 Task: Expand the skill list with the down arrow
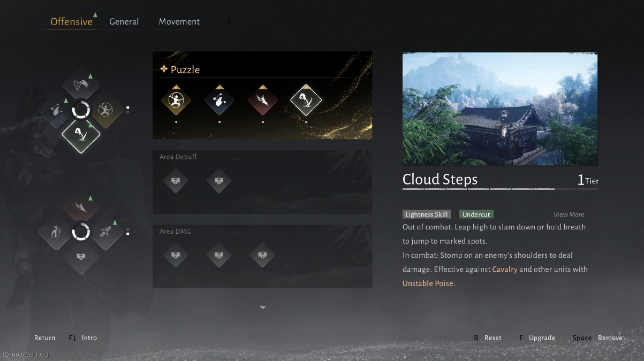tap(262, 308)
